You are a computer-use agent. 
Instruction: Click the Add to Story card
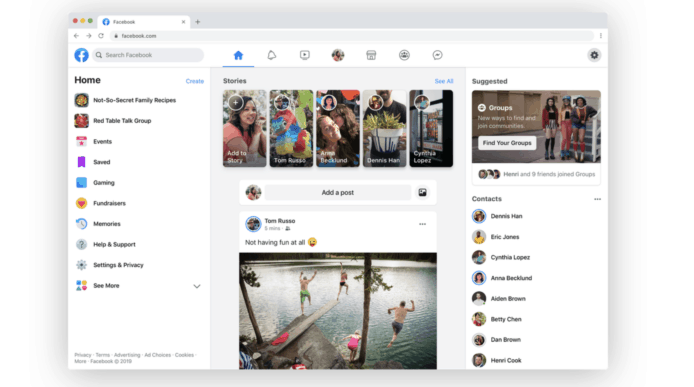(x=245, y=128)
